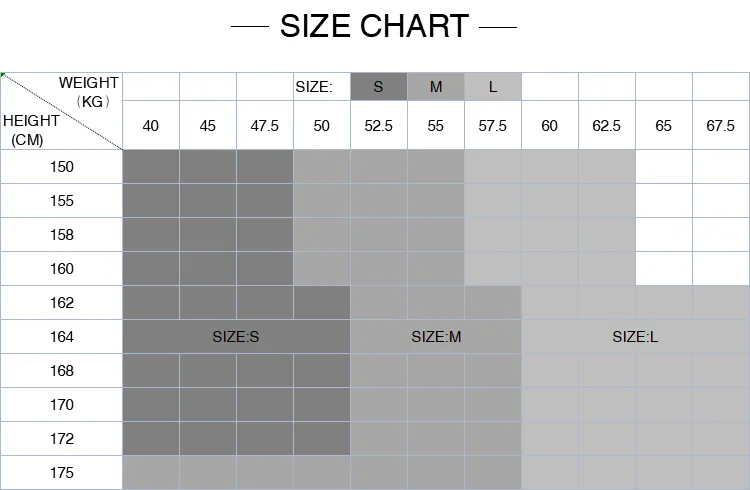The width and height of the screenshot is (750, 490).
Task: Click the SIZE CHART title
Action: pyautogui.click(x=374, y=26)
